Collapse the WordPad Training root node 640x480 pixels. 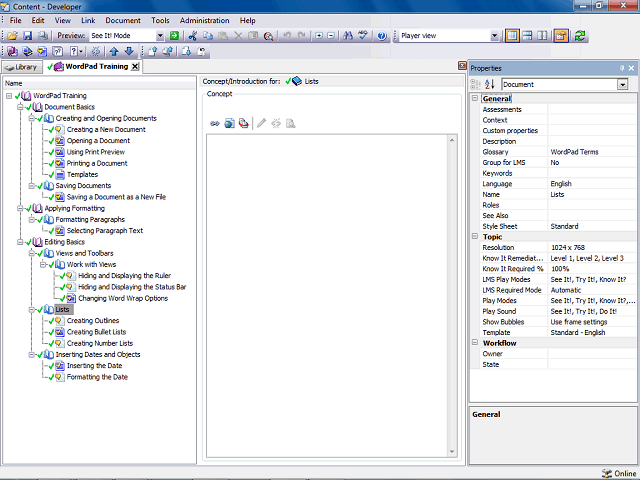tap(9, 96)
